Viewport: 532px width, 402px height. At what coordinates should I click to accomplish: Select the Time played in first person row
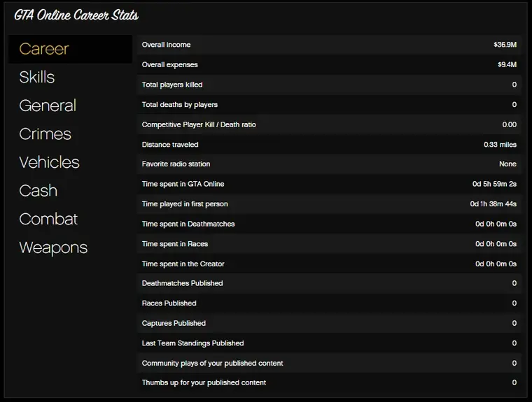(329, 204)
